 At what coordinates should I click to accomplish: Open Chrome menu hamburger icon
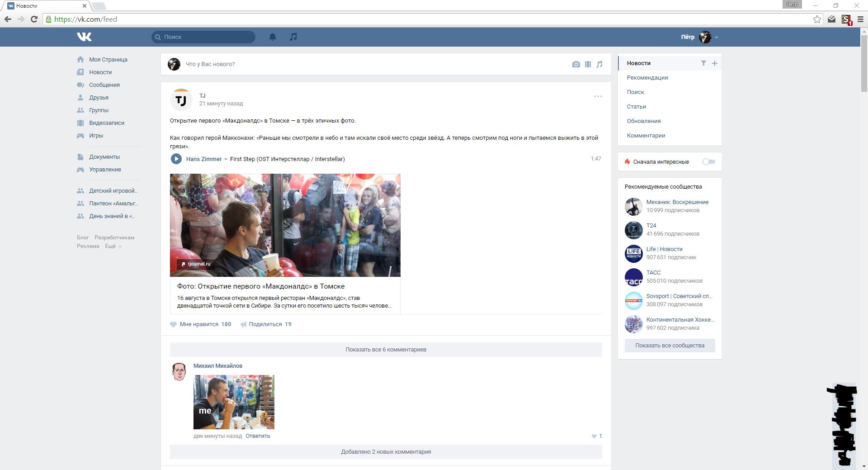(x=860, y=19)
